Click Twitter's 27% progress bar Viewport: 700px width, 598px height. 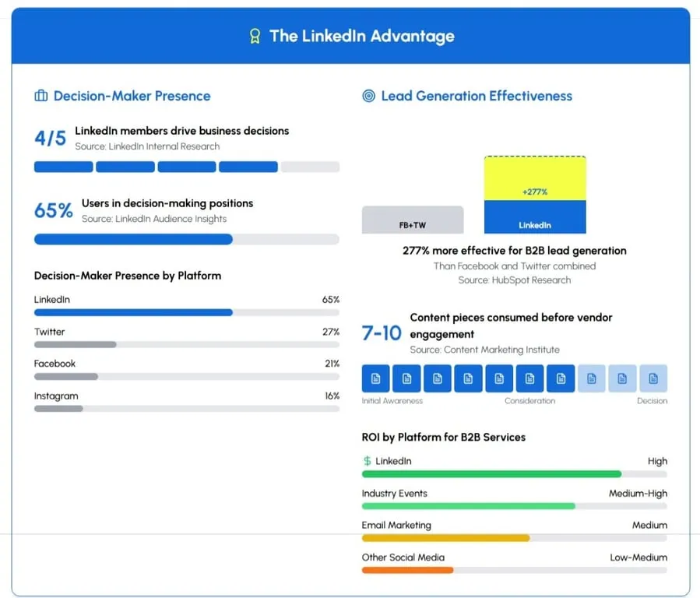point(74,345)
